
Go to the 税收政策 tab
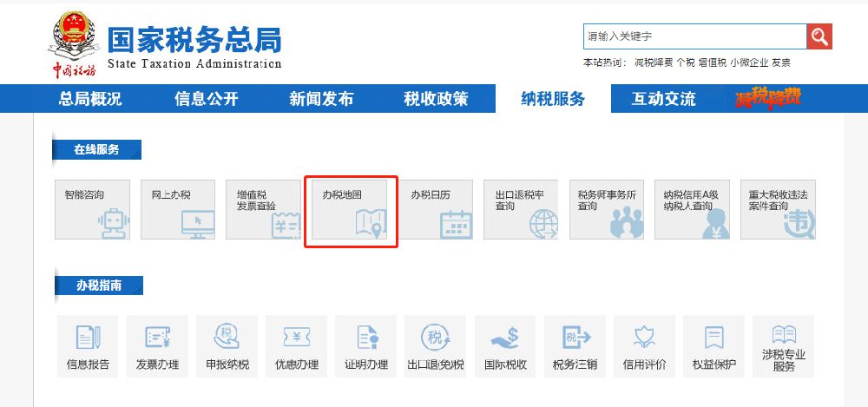436,99
